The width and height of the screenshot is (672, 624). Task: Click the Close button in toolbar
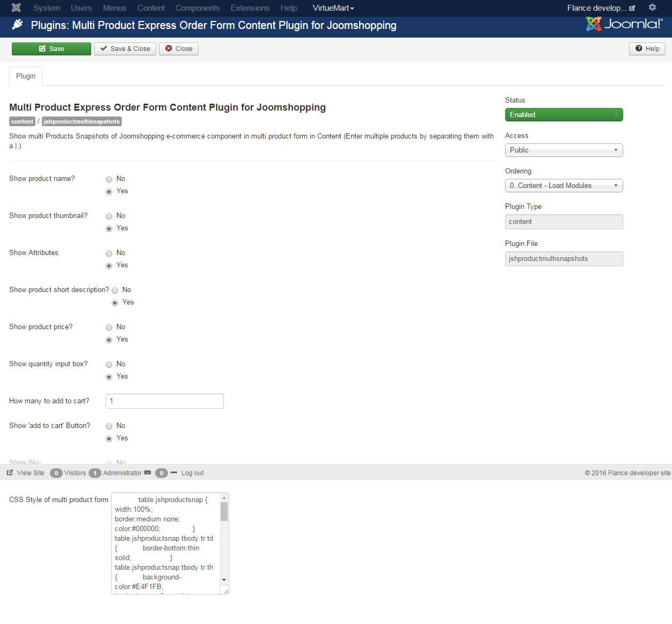pyautogui.click(x=179, y=49)
